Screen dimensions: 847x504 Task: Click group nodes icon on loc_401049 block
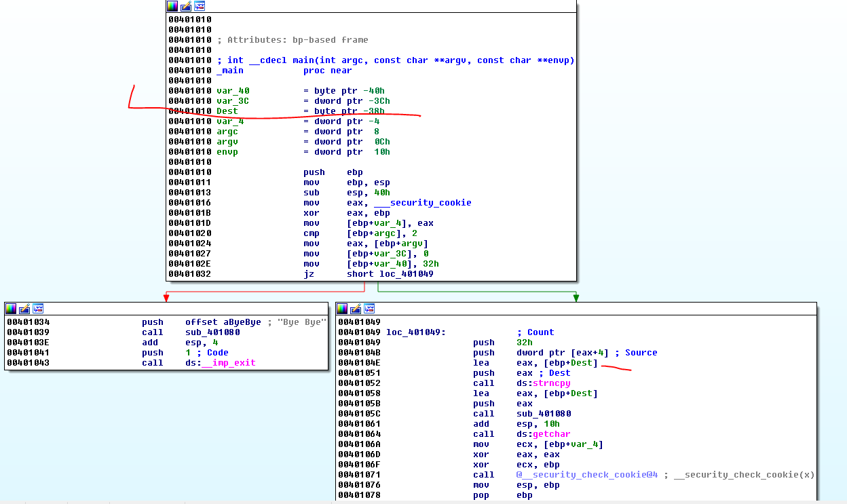369,309
